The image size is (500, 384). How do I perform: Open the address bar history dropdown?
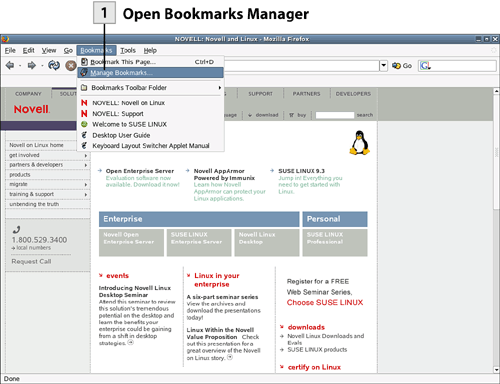[x=384, y=65]
